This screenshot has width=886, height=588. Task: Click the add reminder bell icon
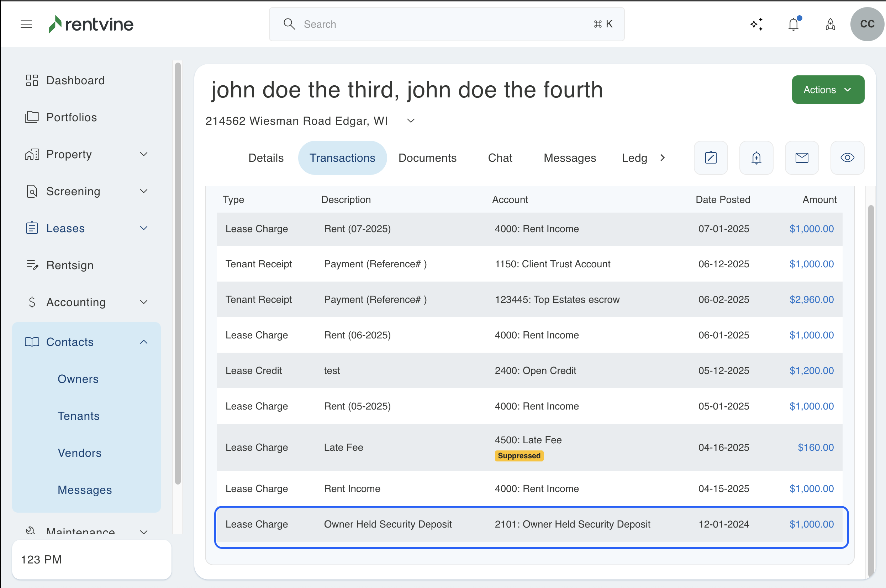pyautogui.click(x=756, y=158)
